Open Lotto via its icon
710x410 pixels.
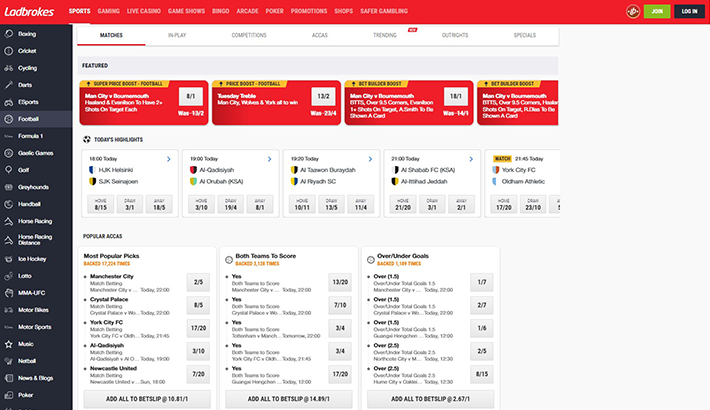click(x=9, y=276)
